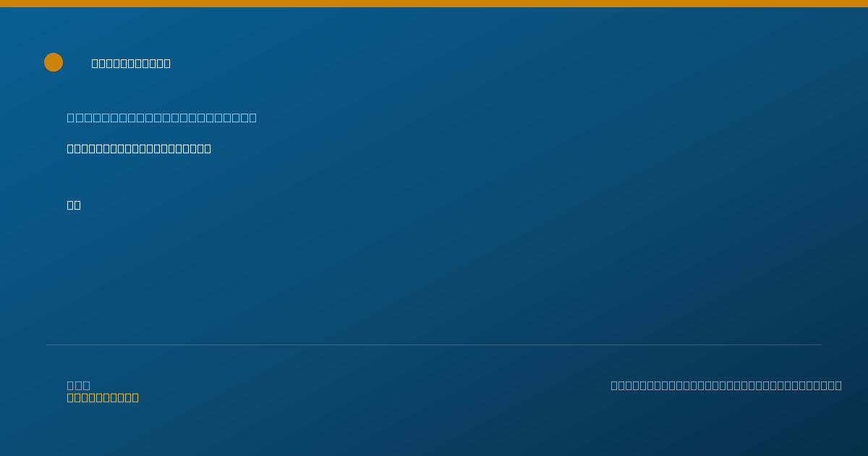The image size is (868, 456).
Task: Click the white subtitle line below the headline
Action: (x=139, y=148)
